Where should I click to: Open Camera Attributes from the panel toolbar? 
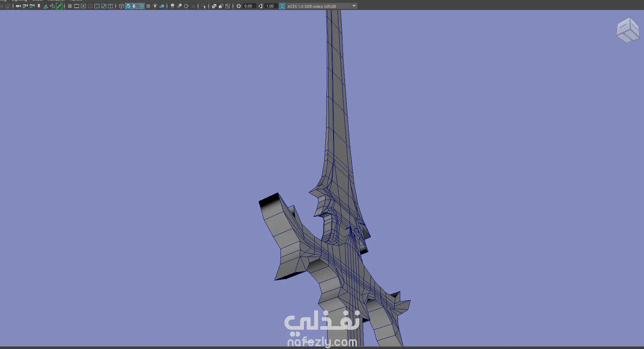pos(32,6)
